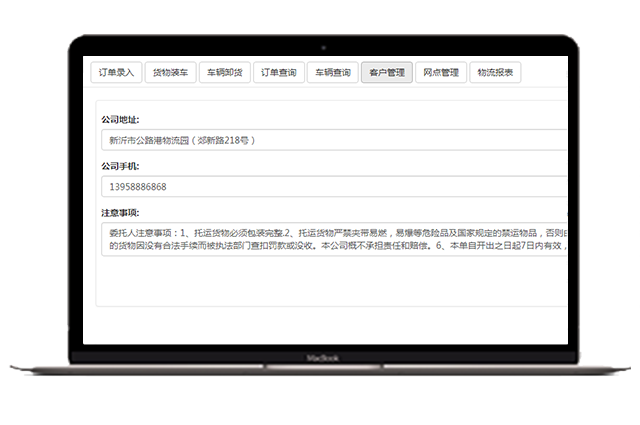The image size is (640, 425).
Task: Switch to the 网点管理 tab
Action: coord(441,73)
